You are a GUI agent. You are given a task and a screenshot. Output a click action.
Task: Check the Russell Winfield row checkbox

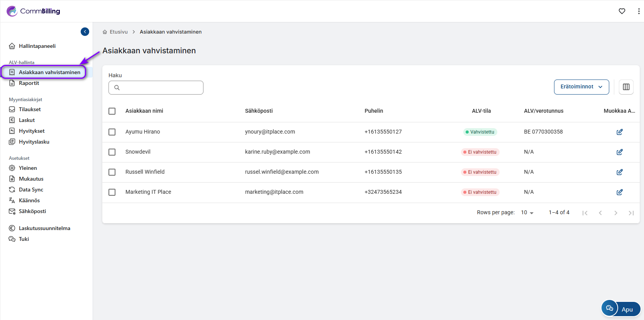112,172
